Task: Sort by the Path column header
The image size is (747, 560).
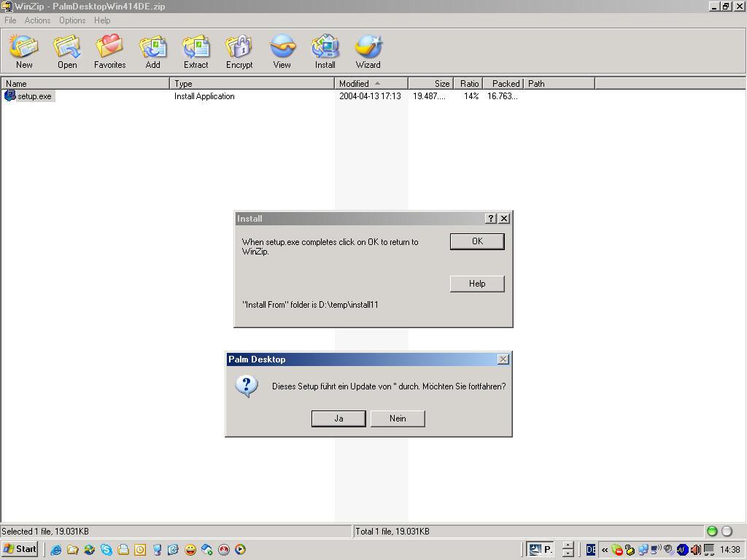Action: point(560,83)
